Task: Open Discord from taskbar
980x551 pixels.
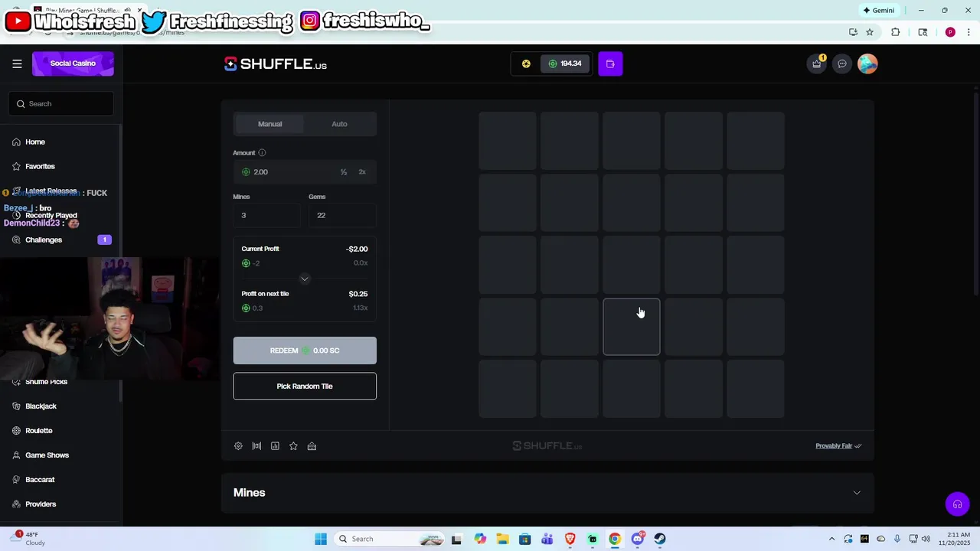Action: pyautogui.click(x=638, y=539)
